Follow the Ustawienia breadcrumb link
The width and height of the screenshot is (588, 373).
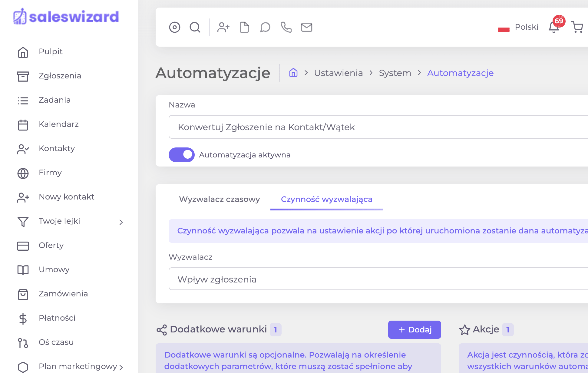339,73
